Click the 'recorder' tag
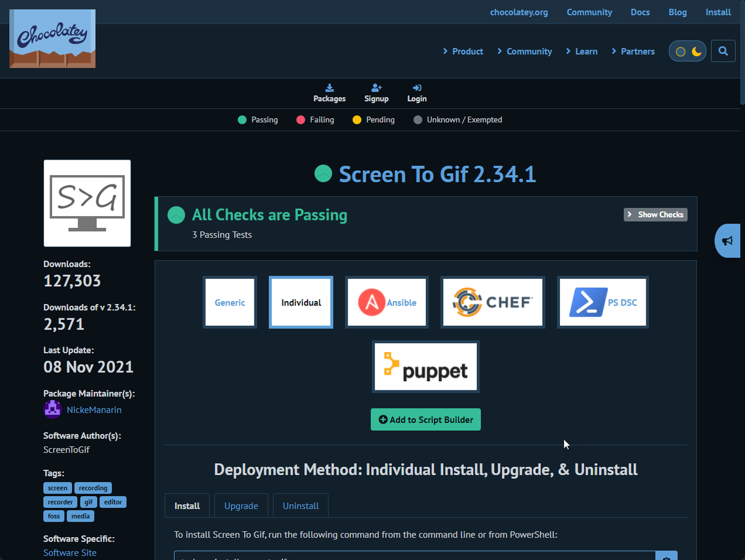Screen dimensions: 745x560 click(60, 502)
